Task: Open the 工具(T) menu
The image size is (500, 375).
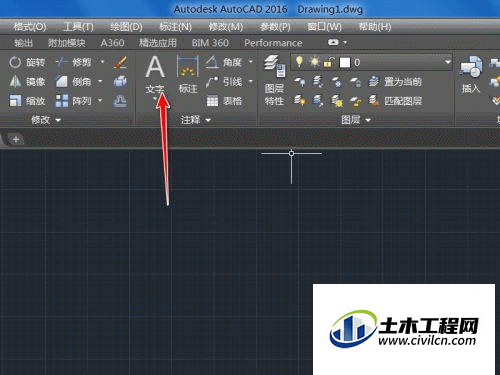Action: click(78, 27)
